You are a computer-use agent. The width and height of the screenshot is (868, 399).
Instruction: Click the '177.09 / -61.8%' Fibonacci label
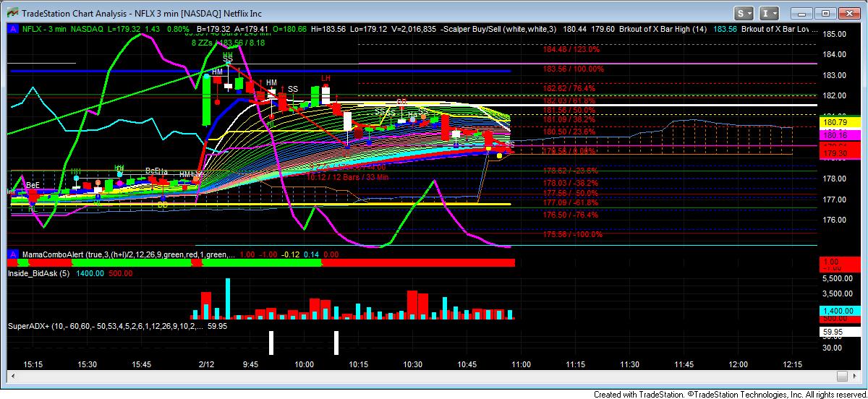pyautogui.click(x=571, y=204)
